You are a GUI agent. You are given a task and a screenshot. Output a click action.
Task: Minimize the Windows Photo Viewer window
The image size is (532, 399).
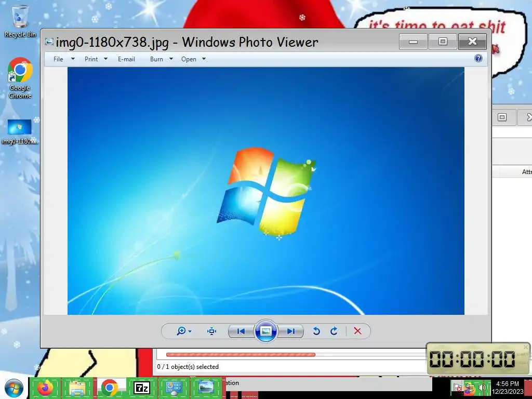tap(413, 42)
